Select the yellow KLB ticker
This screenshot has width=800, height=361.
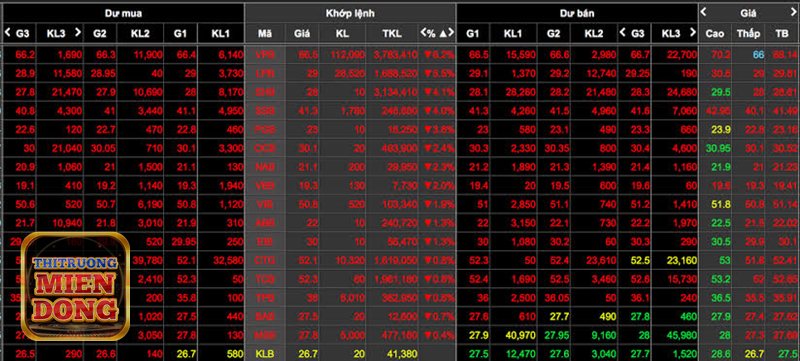point(265,353)
